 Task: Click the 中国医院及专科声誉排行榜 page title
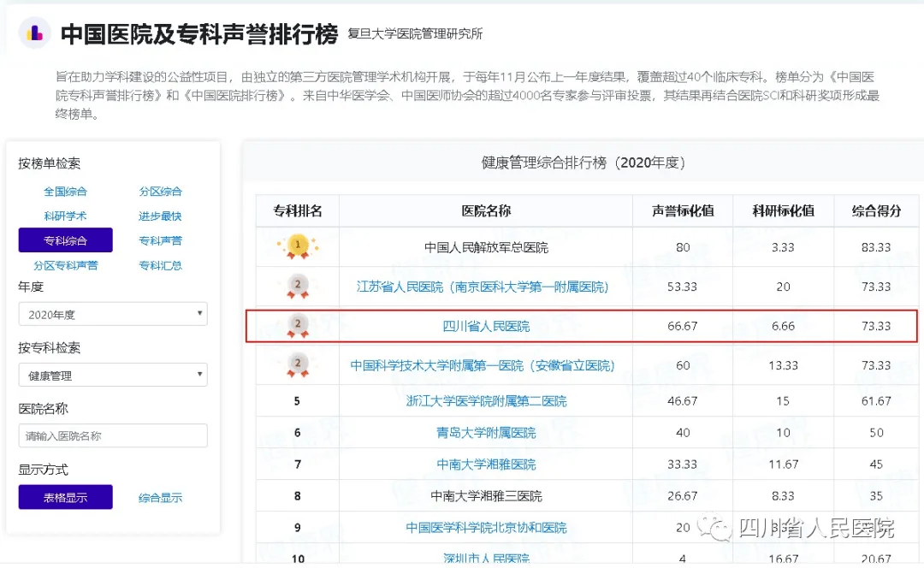point(199,33)
